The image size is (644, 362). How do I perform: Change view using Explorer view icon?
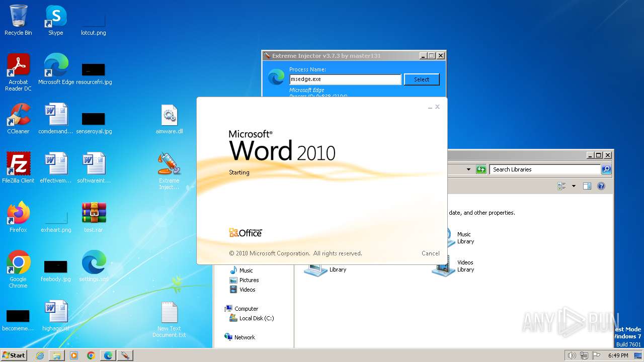[562, 186]
